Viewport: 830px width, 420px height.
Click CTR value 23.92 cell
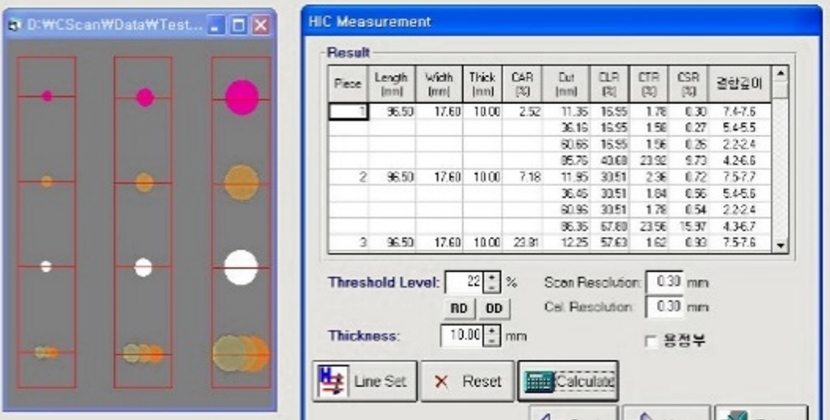point(649,160)
